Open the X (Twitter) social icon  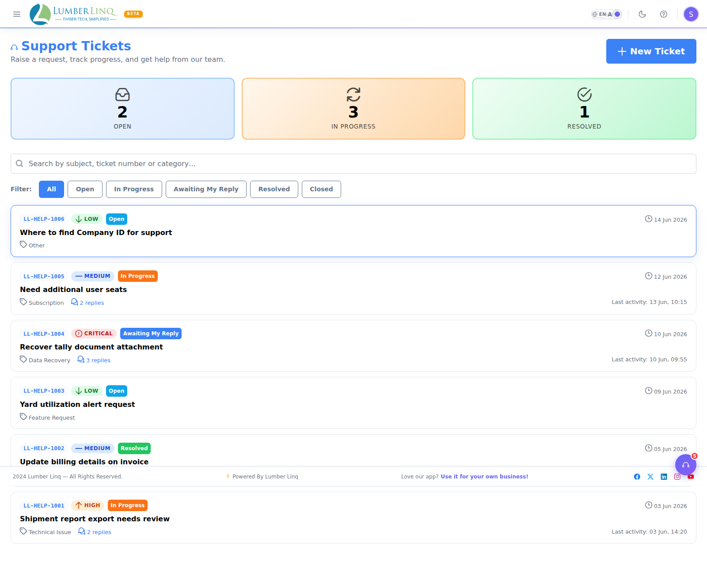pyautogui.click(x=650, y=477)
